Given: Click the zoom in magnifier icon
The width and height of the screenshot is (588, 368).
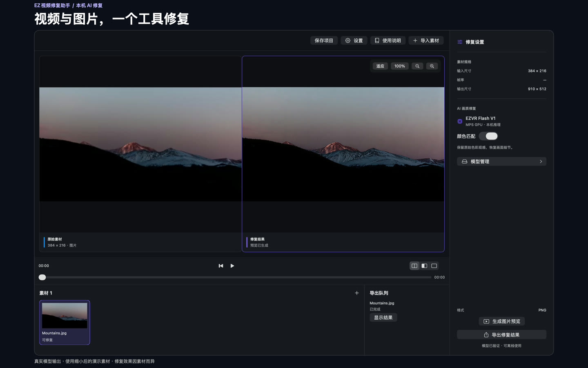Looking at the screenshot, I should click(432, 66).
